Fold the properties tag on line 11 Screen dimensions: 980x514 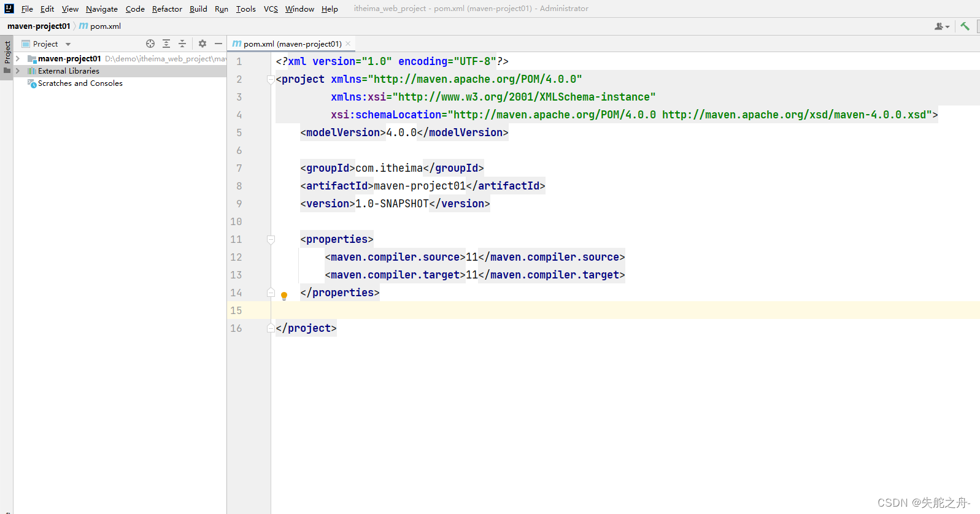(271, 239)
